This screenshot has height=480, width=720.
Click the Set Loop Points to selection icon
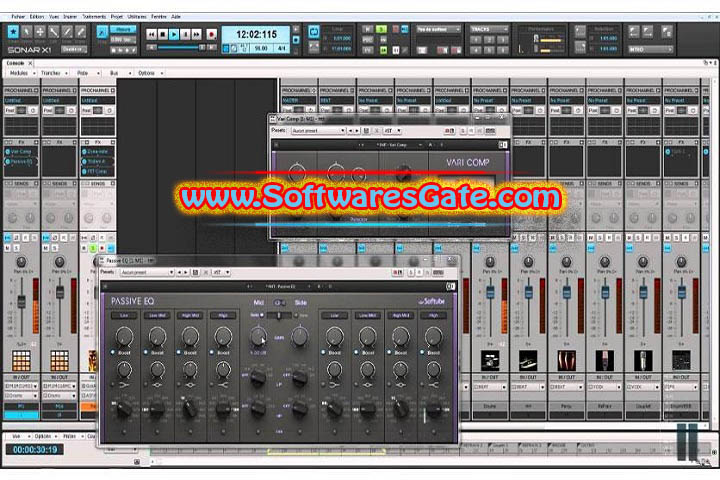(x=314, y=46)
